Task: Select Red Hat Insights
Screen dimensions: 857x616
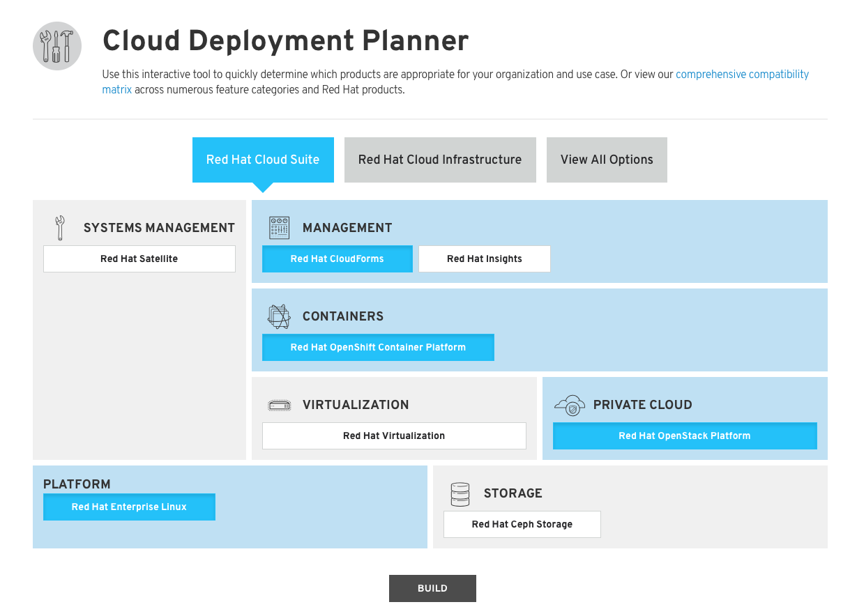Action: click(x=484, y=259)
